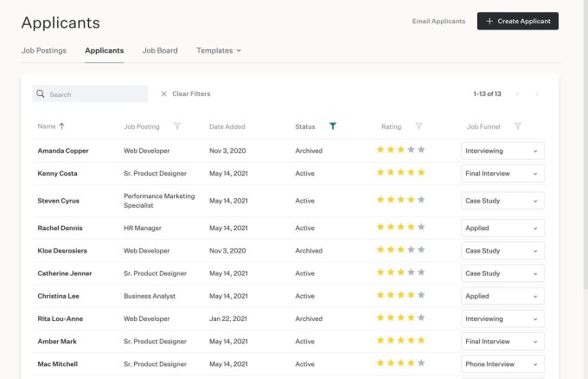Open Mac Mitchell's Phone Interview dropdown

(502, 364)
